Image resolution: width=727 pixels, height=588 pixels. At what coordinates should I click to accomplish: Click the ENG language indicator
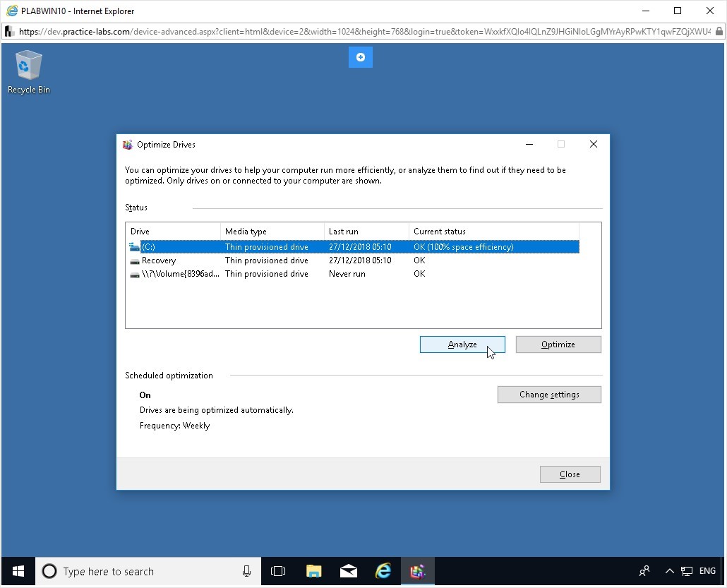(707, 571)
